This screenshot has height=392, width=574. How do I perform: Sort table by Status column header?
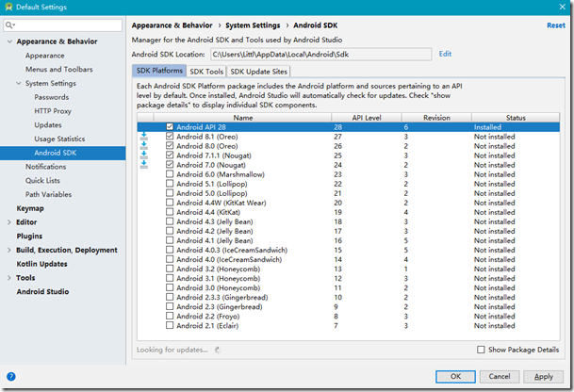coord(516,118)
